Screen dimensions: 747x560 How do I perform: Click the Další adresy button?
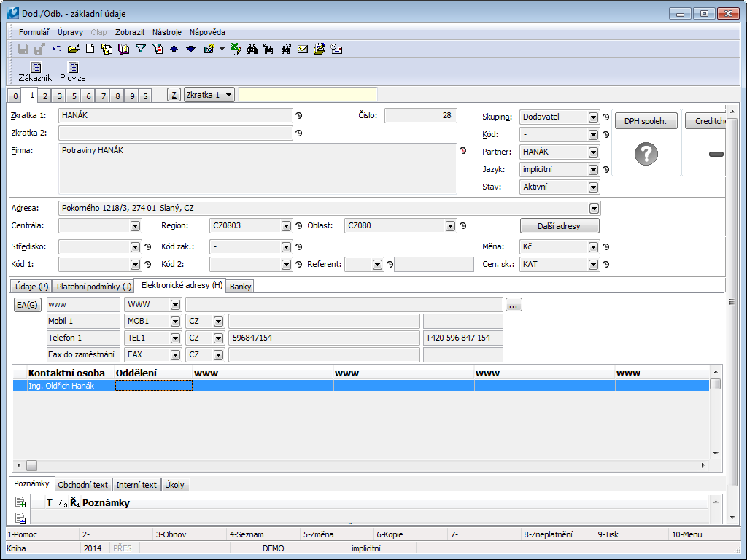pyautogui.click(x=560, y=226)
